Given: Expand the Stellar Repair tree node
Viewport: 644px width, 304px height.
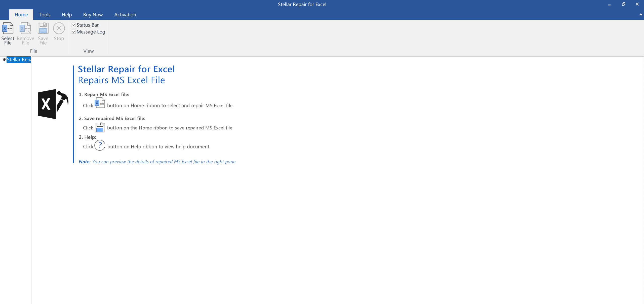Looking at the screenshot, I should 4,60.
